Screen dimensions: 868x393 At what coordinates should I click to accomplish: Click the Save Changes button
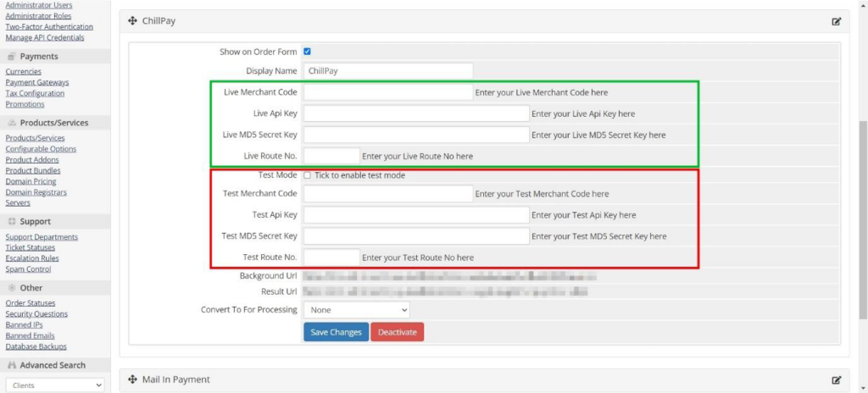(x=336, y=332)
